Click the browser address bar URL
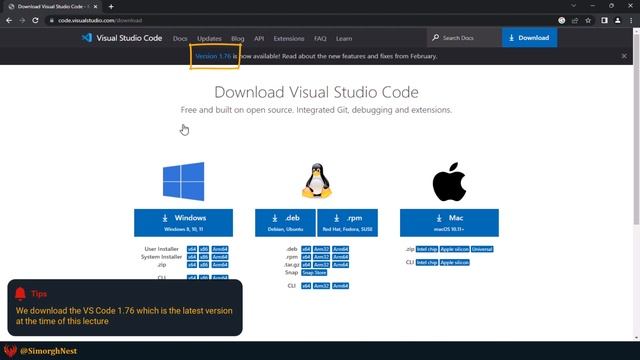640x360 pixels. pos(100,20)
